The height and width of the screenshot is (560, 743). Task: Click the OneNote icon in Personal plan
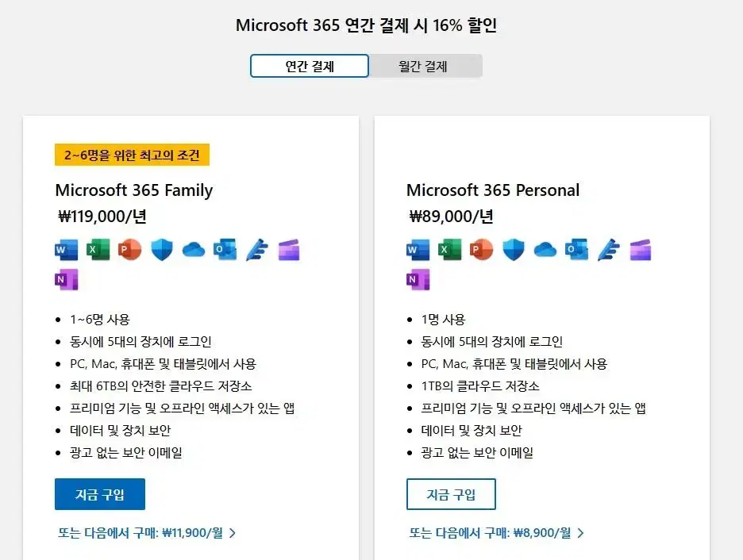(418, 280)
